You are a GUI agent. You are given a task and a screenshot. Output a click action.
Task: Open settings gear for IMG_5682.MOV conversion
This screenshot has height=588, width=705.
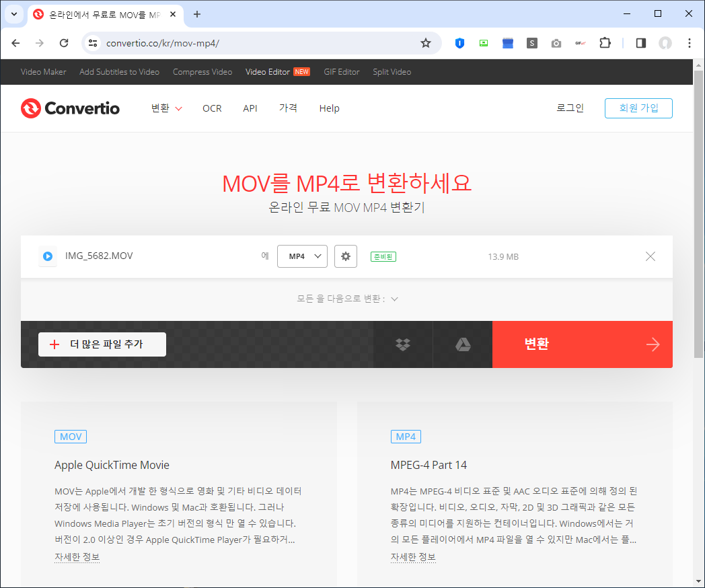345,256
